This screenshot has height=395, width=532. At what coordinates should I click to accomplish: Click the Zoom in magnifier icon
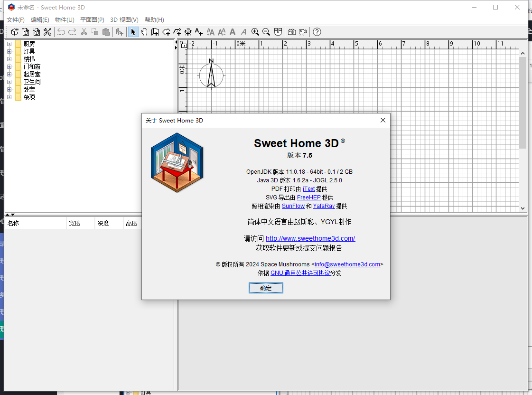point(255,32)
